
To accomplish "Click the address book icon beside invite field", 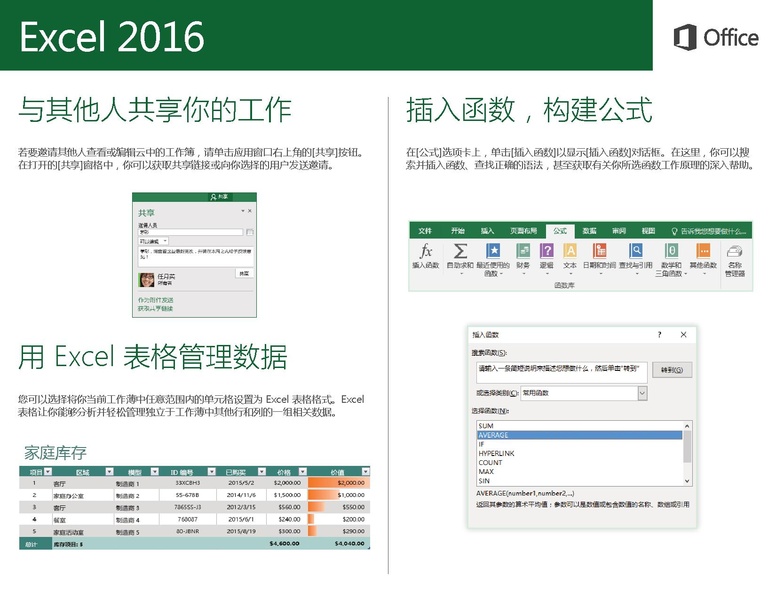I will tap(250, 232).
